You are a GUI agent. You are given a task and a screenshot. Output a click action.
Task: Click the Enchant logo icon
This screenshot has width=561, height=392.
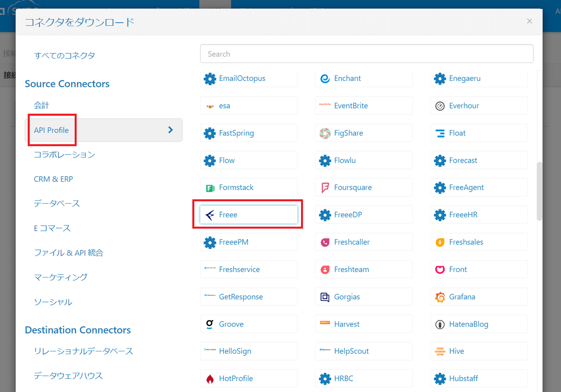[x=325, y=78]
